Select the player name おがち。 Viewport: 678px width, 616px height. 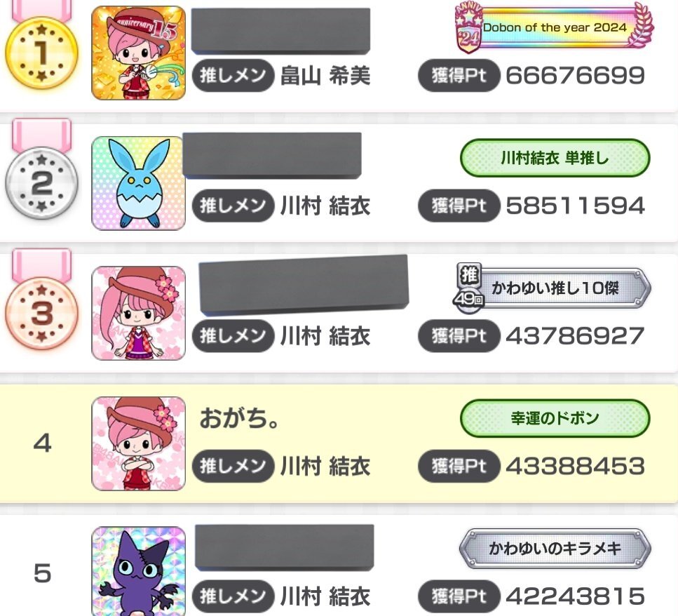[239, 419]
